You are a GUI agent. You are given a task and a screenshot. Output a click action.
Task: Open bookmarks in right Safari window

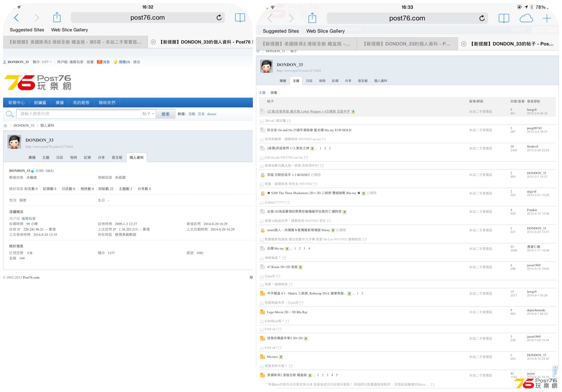pyautogui.click(x=504, y=19)
